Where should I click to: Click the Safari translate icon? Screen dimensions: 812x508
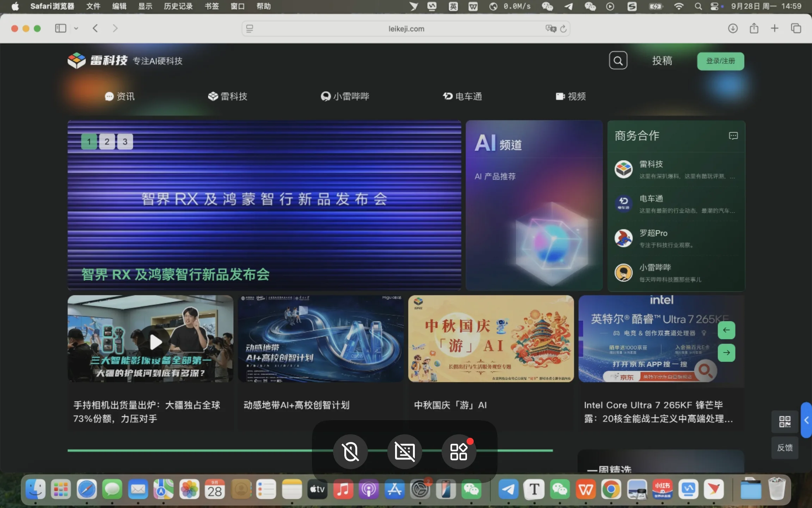pyautogui.click(x=550, y=29)
